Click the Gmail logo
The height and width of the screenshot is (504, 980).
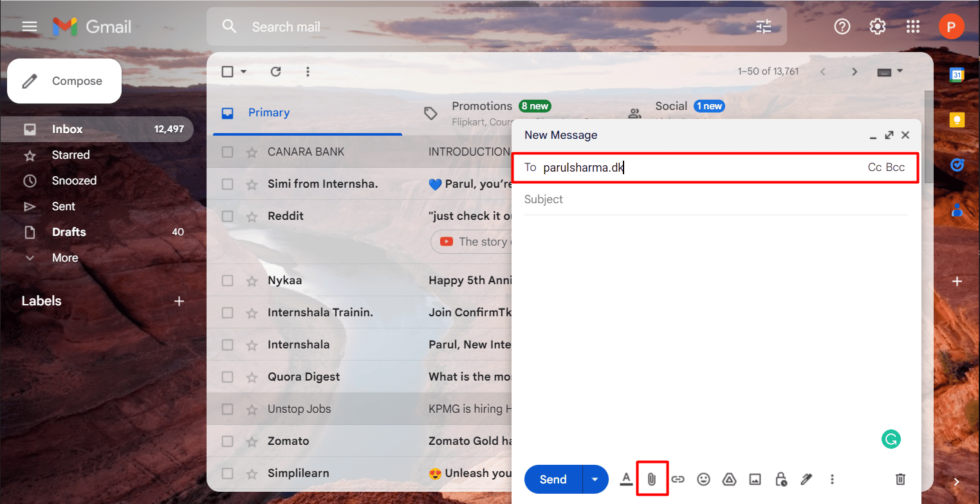click(x=91, y=26)
